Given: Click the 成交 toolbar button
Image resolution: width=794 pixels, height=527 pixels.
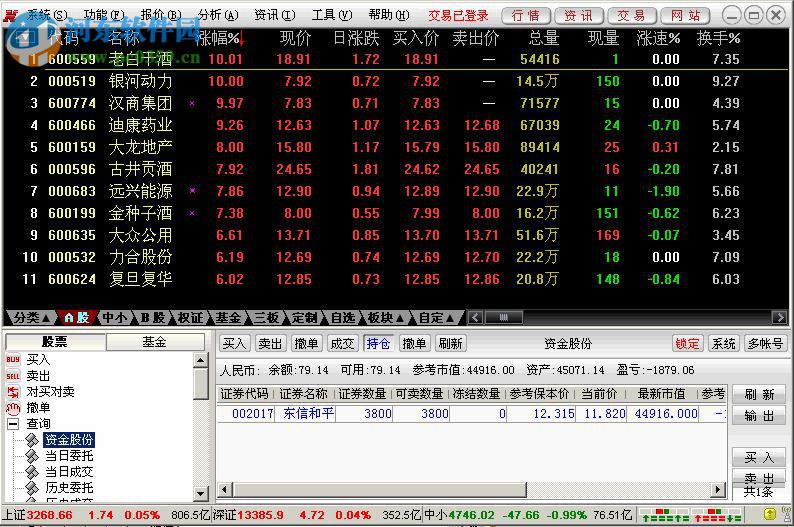Looking at the screenshot, I should [x=342, y=344].
